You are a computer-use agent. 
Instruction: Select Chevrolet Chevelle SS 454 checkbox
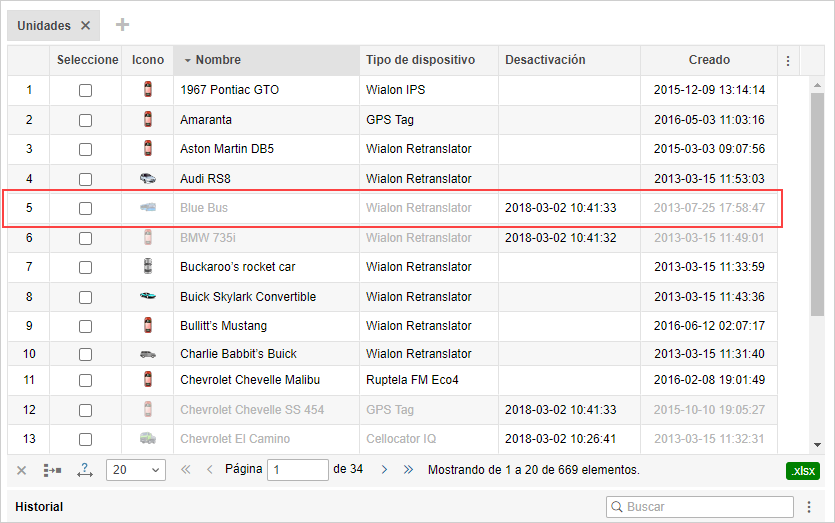point(85,410)
